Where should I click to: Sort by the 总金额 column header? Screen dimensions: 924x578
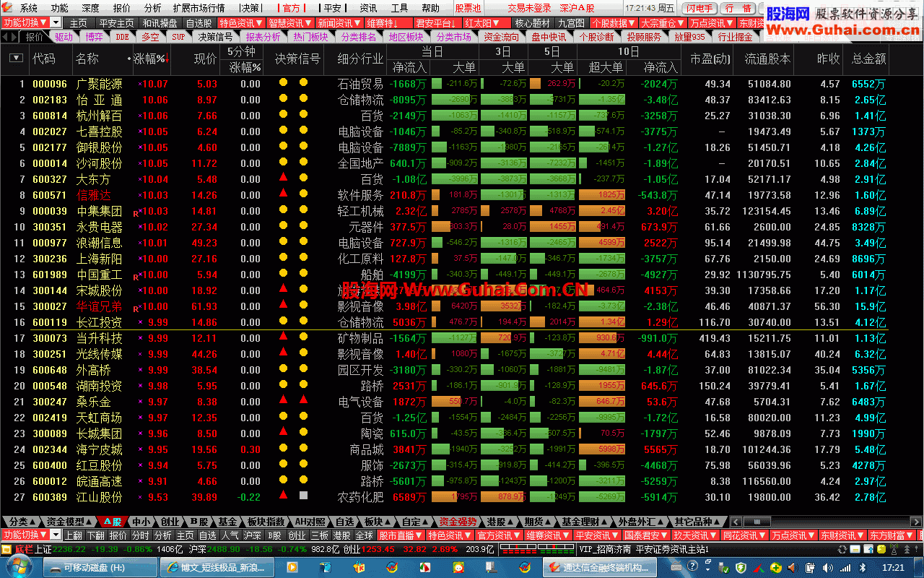tap(869, 59)
